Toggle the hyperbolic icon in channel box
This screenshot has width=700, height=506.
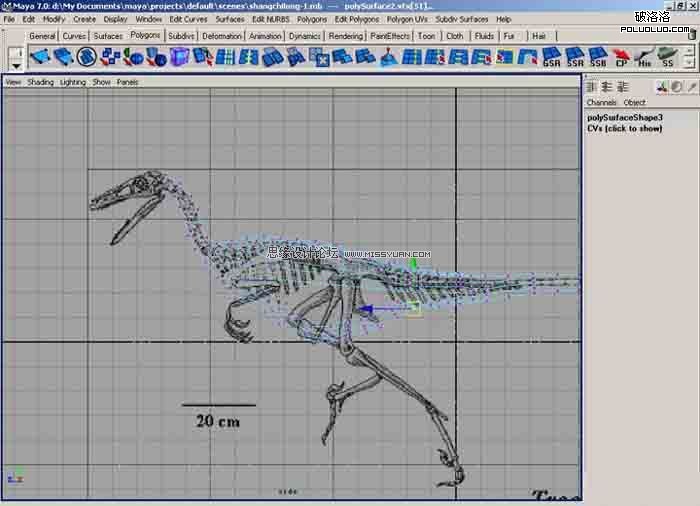(x=692, y=87)
